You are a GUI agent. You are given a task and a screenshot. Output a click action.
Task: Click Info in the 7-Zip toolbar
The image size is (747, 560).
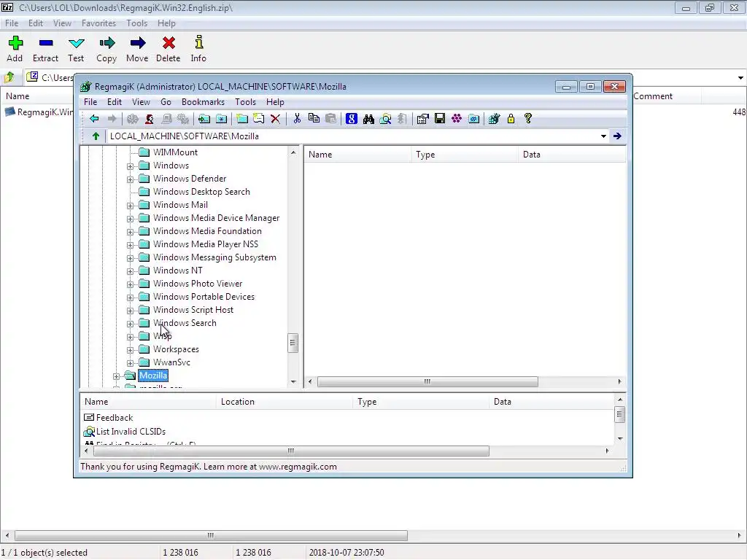198,49
